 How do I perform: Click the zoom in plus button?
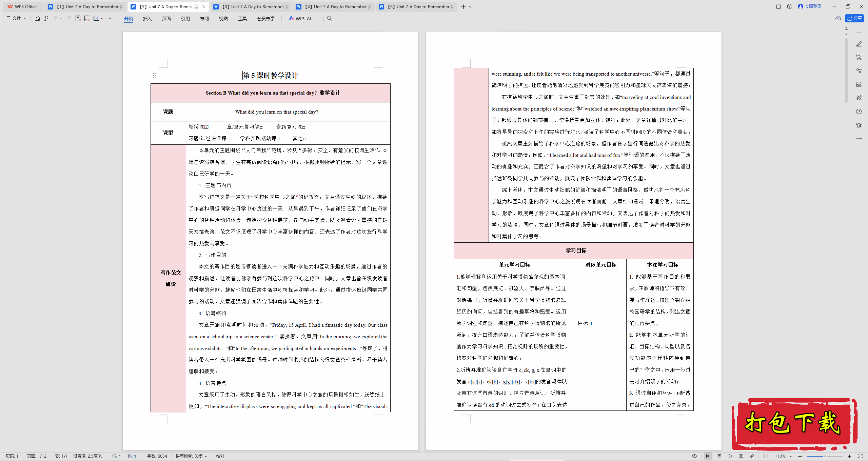pos(849,456)
